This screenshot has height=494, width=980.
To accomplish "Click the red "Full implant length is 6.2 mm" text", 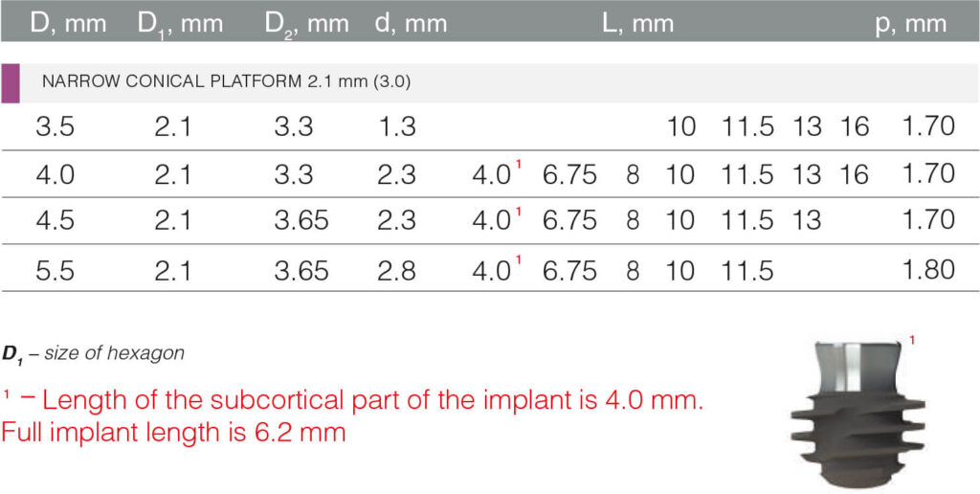I will pos(173,432).
